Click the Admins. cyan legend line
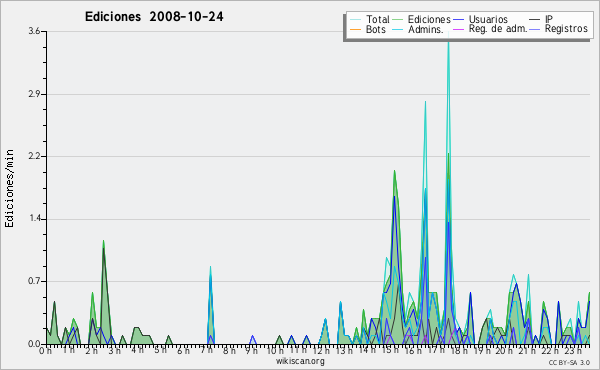600x370 pixels. [x=398, y=29]
